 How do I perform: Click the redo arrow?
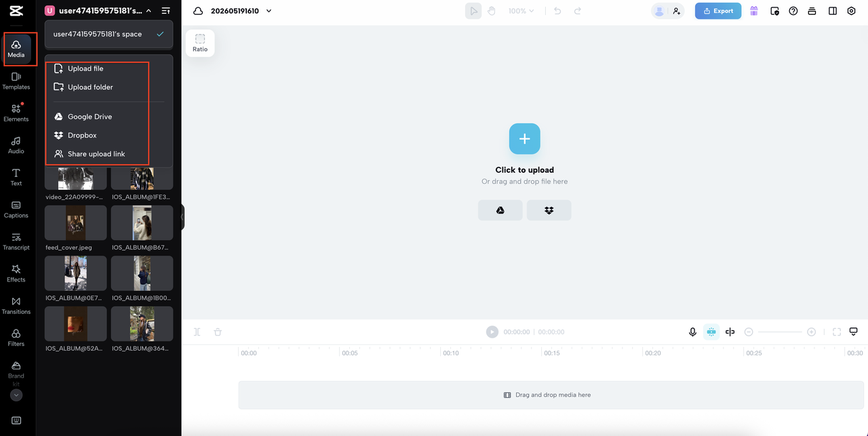click(578, 11)
